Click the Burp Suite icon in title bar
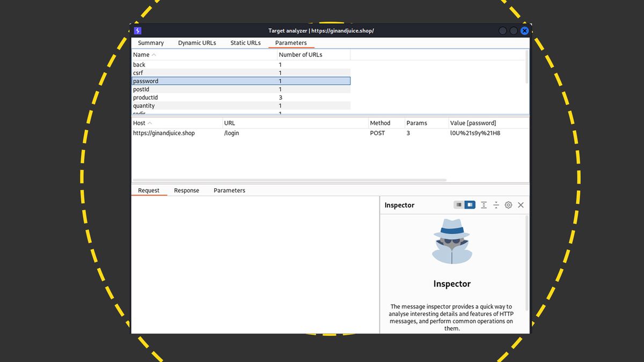 coord(137,31)
